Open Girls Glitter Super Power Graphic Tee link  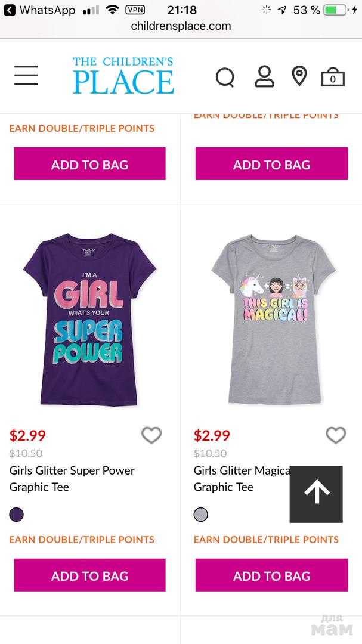click(x=72, y=478)
